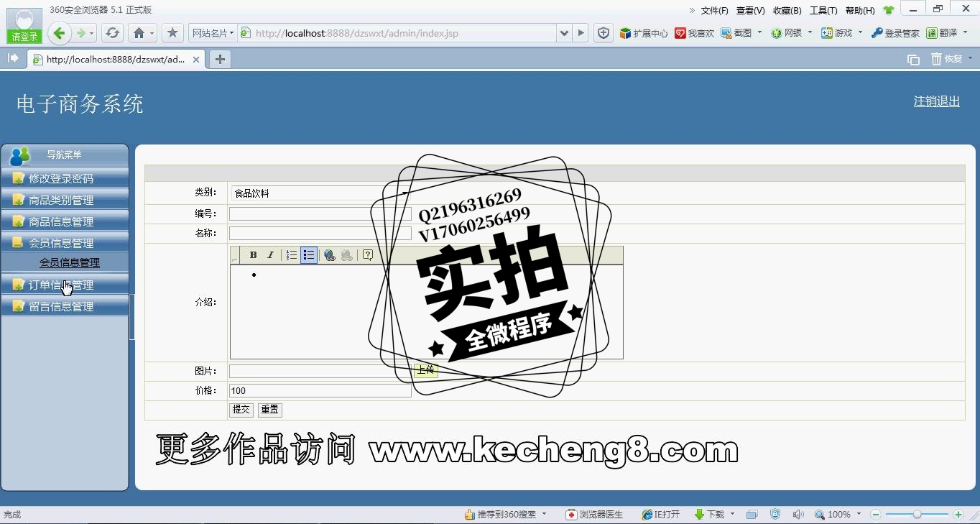The width and height of the screenshot is (980, 524).
Task: Open 我喜欢 favorites shortcut
Action: point(694,33)
